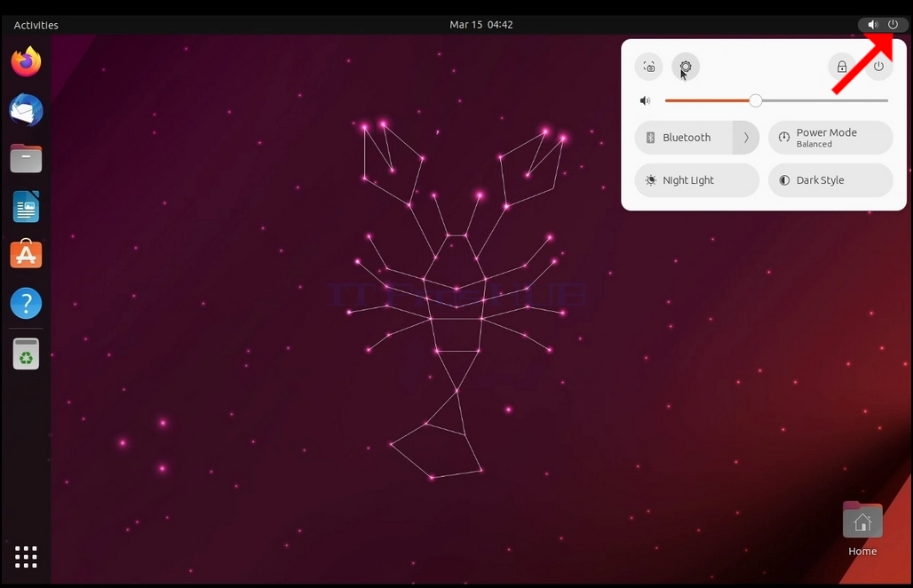Click the top bar volume indicator

point(872,25)
